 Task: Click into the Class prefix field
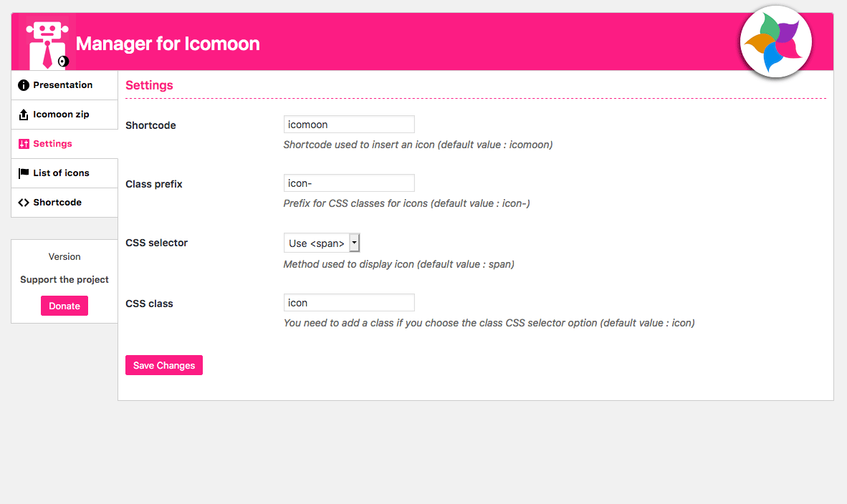(x=349, y=183)
